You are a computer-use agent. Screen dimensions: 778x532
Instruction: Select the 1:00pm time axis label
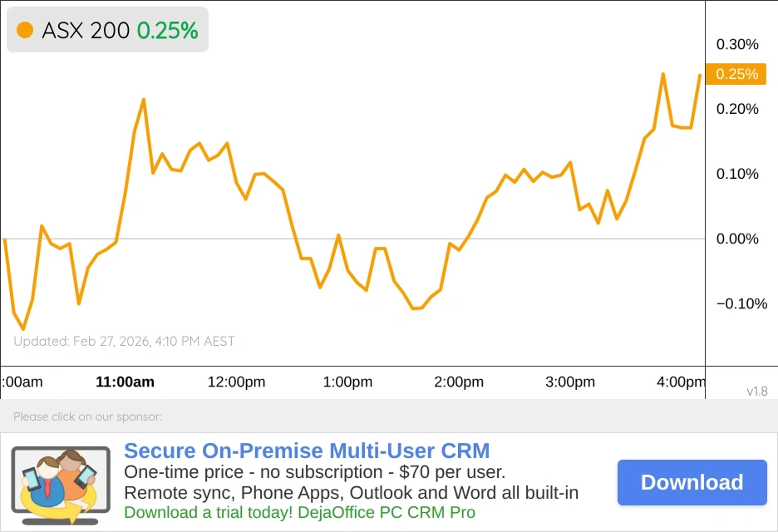tap(347, 382)
